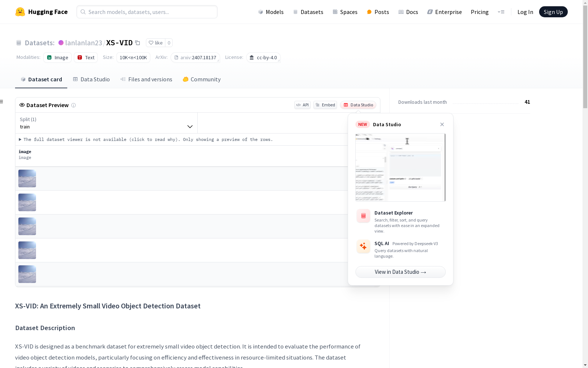Click the like count 0

coord(169,43)
